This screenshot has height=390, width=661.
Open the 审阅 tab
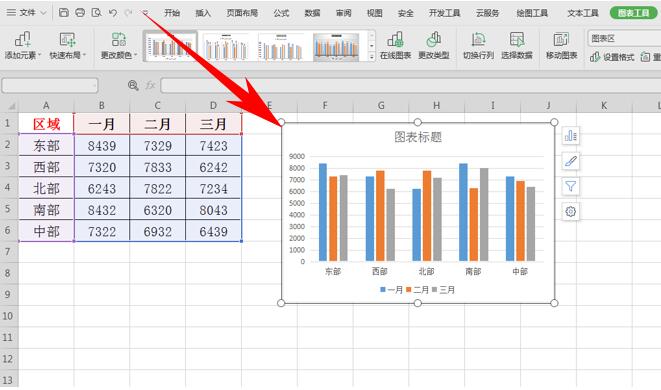click(x=344, y=13)
